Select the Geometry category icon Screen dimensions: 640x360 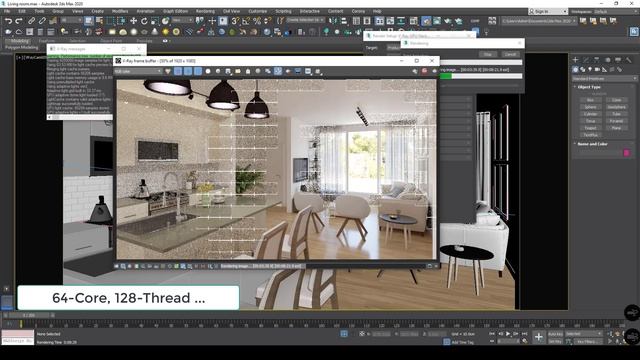pos(575,70)
